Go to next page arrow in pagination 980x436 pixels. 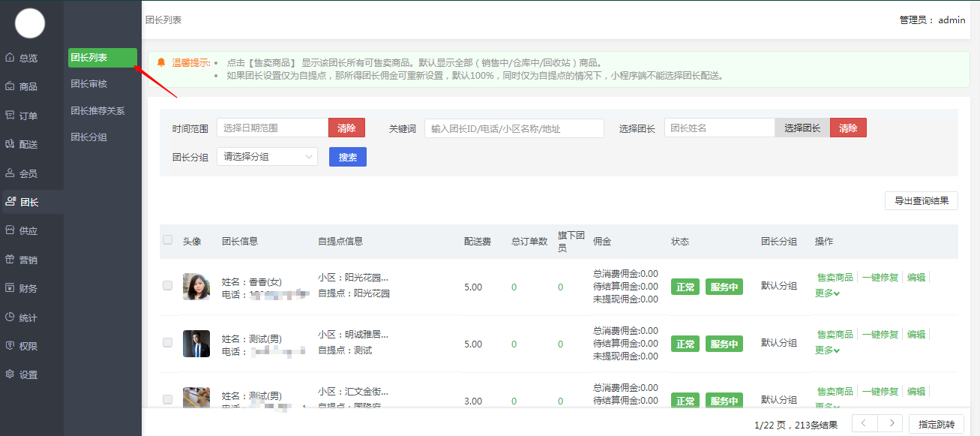[890, 423]
